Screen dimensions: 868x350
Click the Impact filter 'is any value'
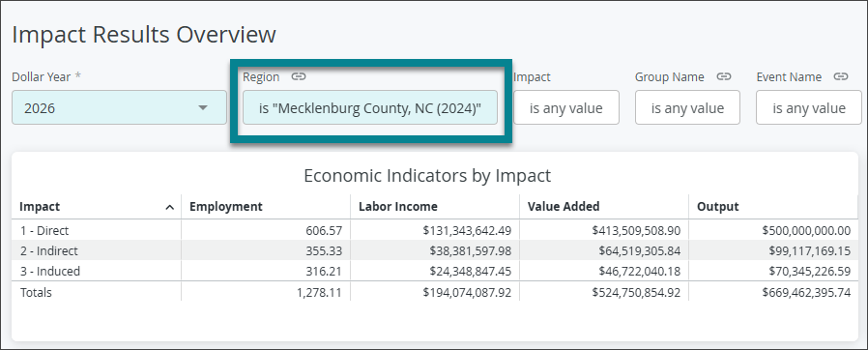pos(565,107)
